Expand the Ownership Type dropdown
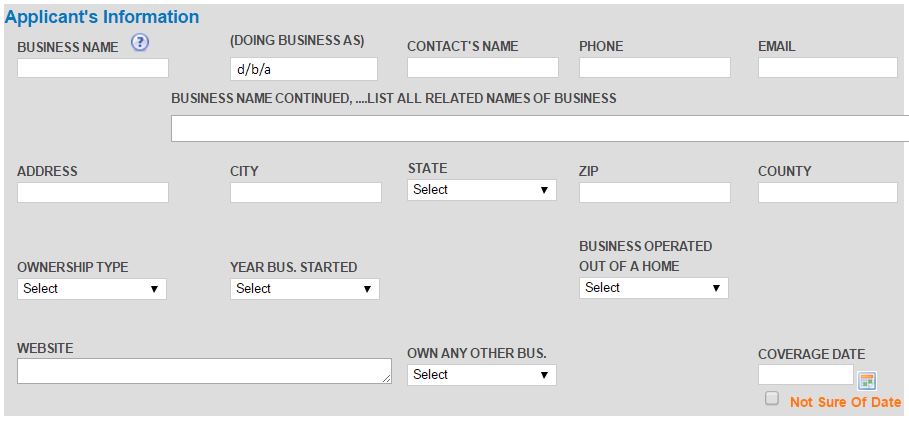This screenshot has height=421, width=909. click(92, 289)
